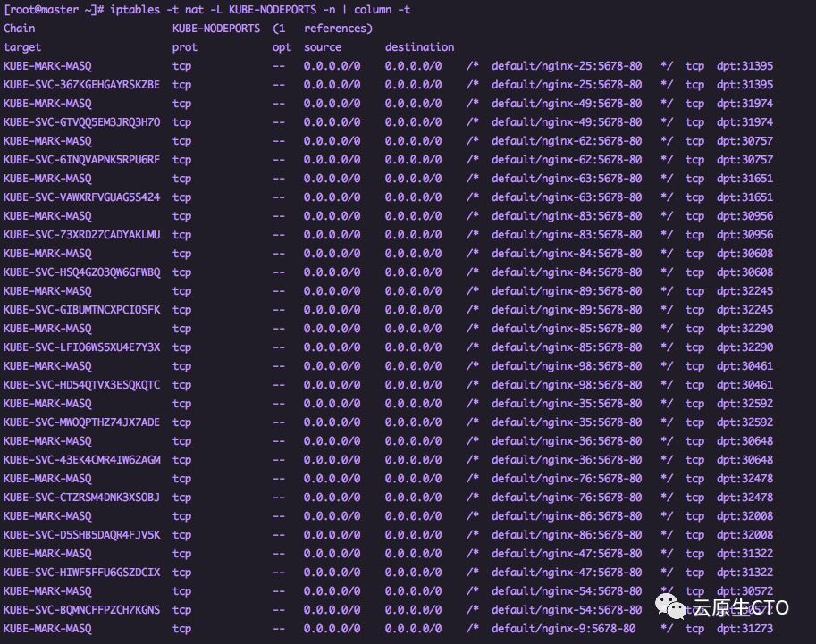Click 'default/nginx-89:5678-80' in the KUBE-SVC-GIBUMTNCXPCIOSFK row

(x=567, y=310)
